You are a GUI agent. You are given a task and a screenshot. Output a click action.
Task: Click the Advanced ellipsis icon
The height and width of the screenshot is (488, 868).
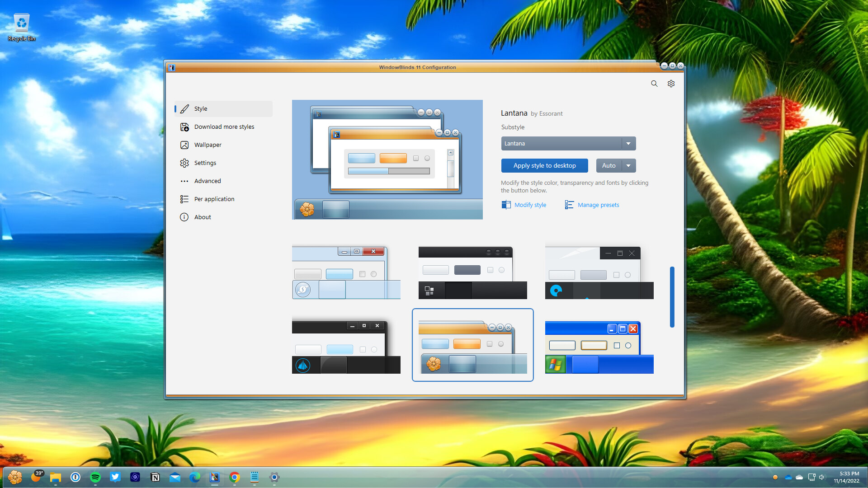click(184, 181)
